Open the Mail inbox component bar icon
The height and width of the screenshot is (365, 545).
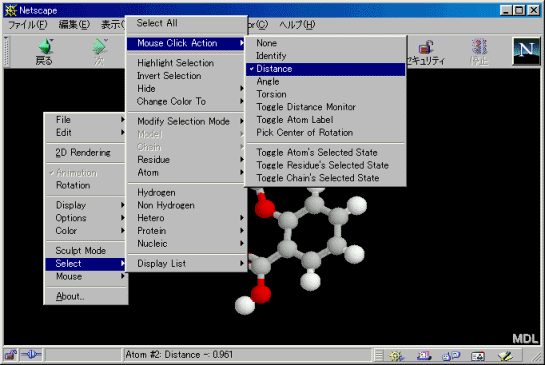point(424,356)
